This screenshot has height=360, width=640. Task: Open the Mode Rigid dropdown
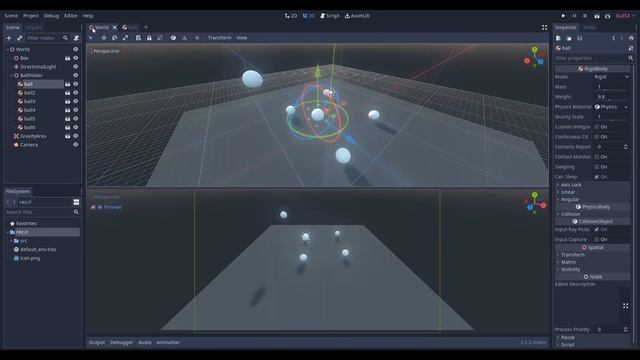(611, 77)
